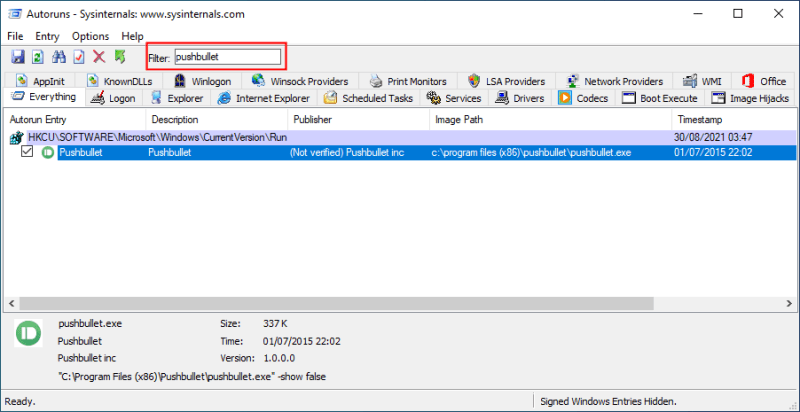Screen dimensions: 800x412
Task: Click the "337 K" size value
Action: point(275,323)
